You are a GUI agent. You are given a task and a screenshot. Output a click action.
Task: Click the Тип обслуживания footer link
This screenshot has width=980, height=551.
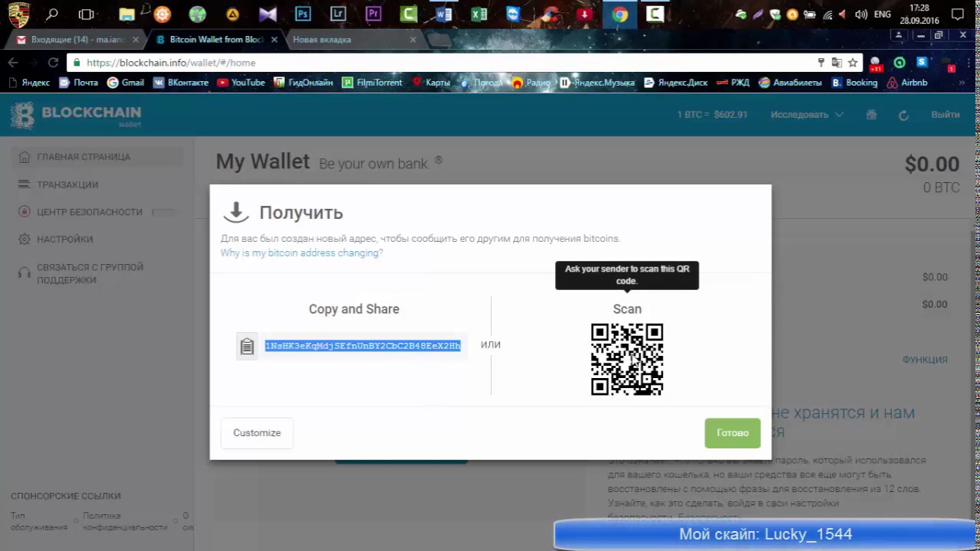tap(38, 521)
